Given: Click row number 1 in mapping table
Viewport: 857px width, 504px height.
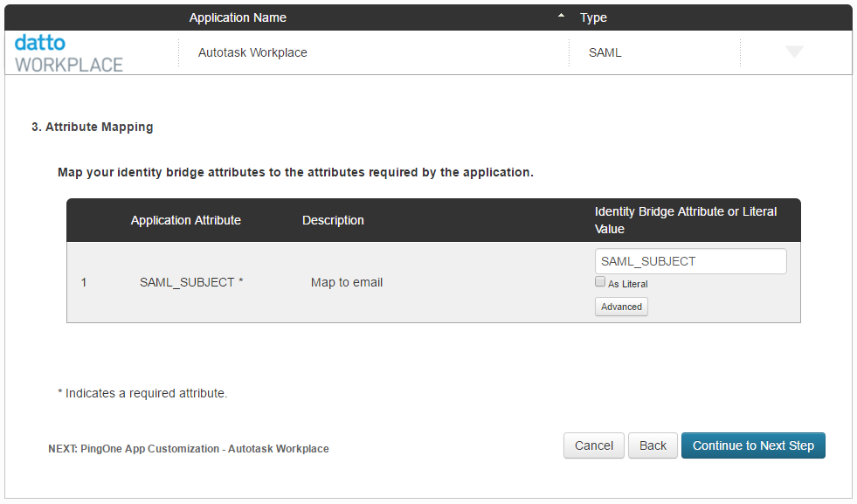Looking at the screenshot, I should click(84, 283).
